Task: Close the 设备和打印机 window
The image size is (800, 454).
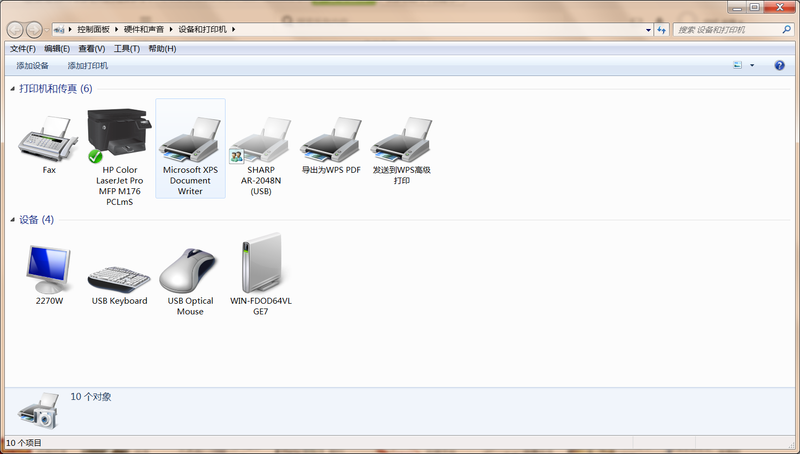Action: pos(780,7)
